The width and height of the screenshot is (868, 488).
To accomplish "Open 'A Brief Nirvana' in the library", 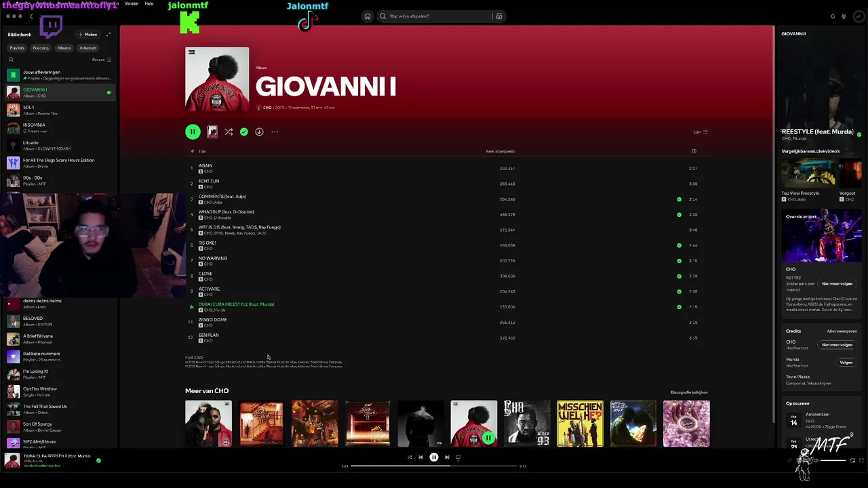I will click(61, 339).
